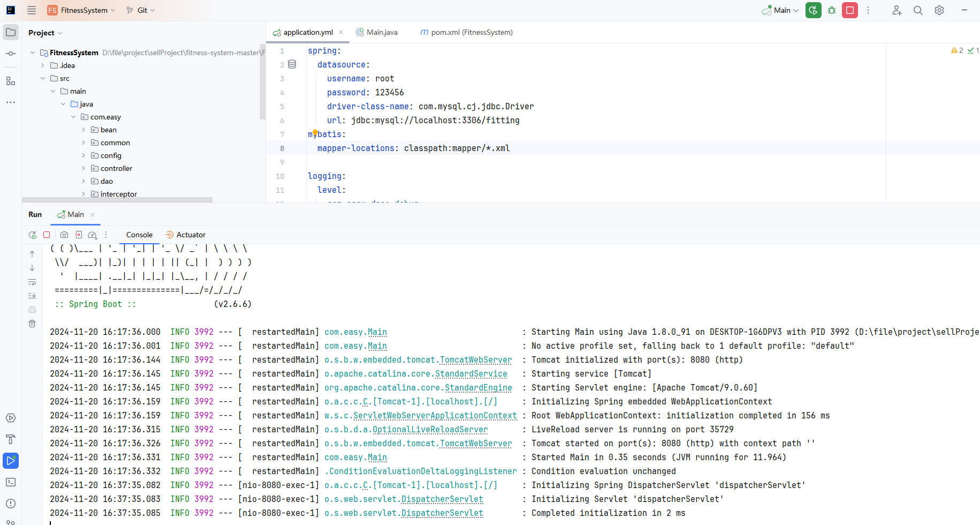Image resolution: width=980 pixels, height=525 pixels.
Task: Open FitnessSystem project dropdown
Action: [81, 10]
